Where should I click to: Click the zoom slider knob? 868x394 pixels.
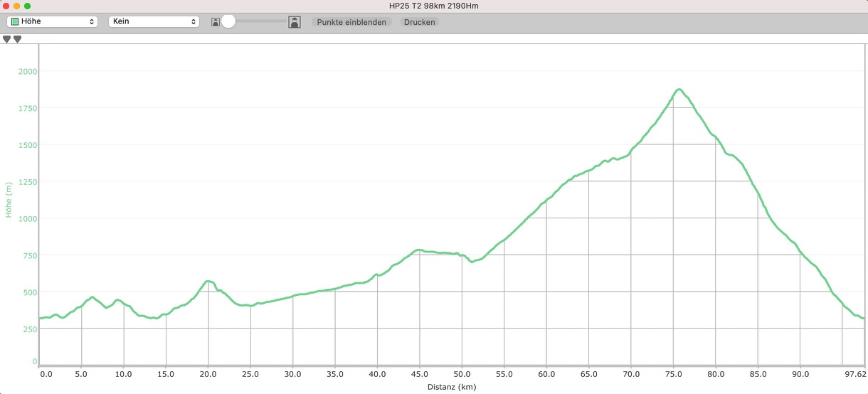pos(228,21)
